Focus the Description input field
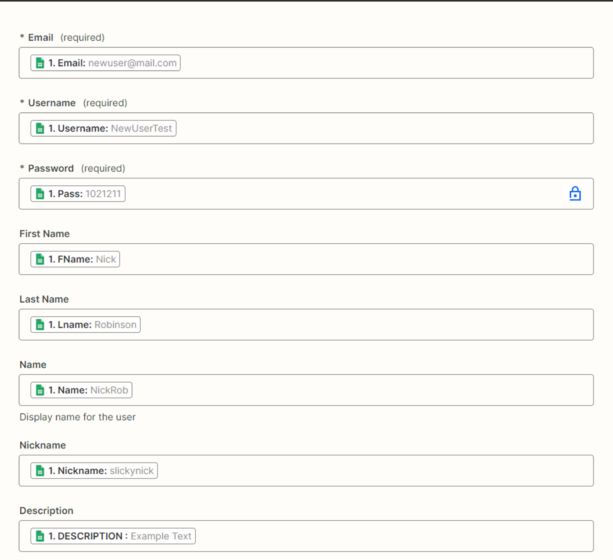 tap(306, 536)
